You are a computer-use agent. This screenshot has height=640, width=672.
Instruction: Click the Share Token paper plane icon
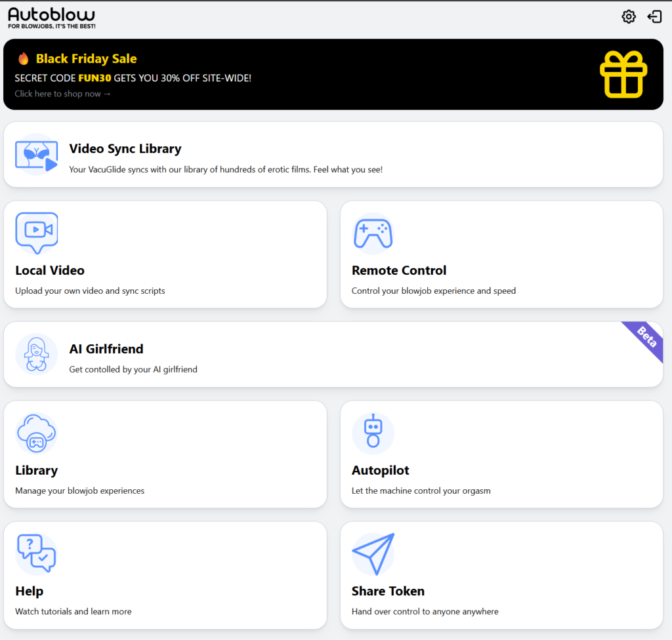(373, 553)
